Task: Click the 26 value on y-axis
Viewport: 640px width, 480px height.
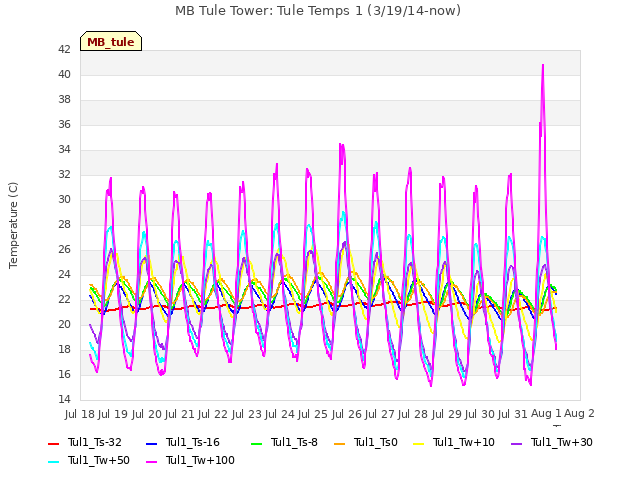Action: [x=64, y=249]
